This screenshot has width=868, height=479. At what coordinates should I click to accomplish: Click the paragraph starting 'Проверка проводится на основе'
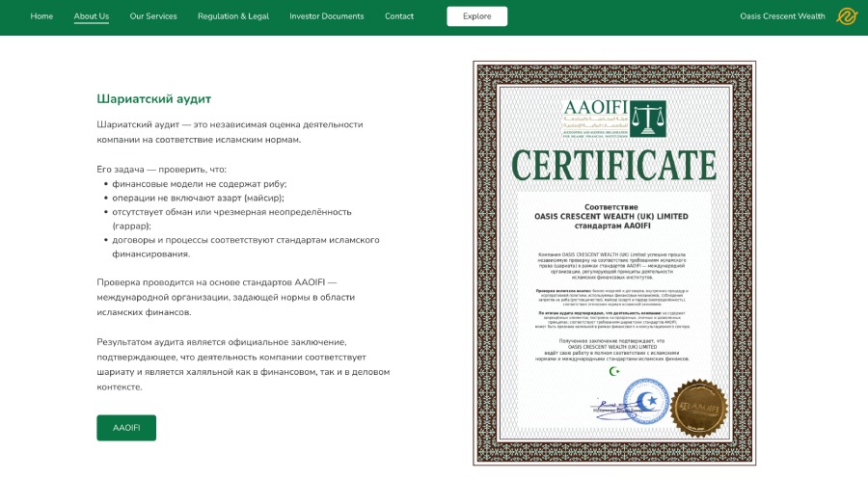click(226, 297)
